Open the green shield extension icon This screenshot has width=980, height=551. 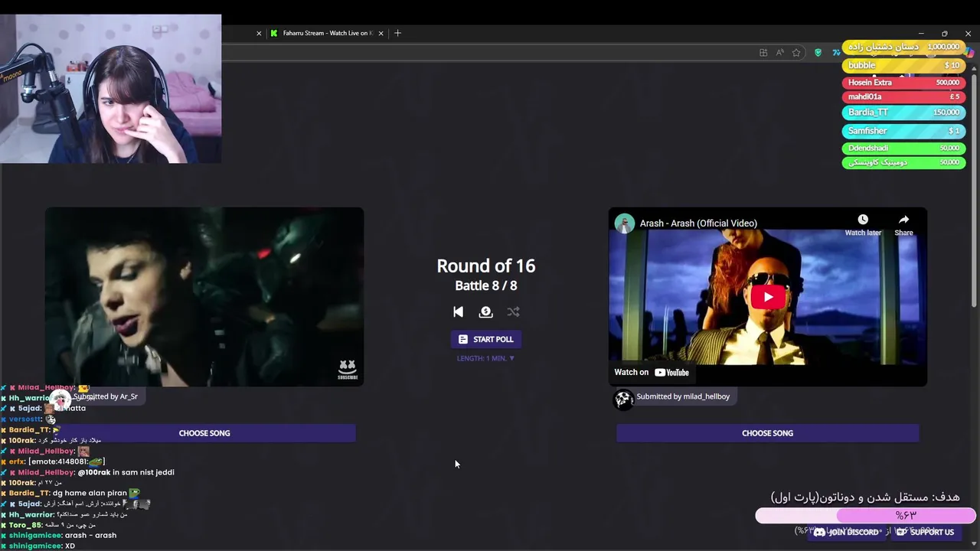(818, 52)
